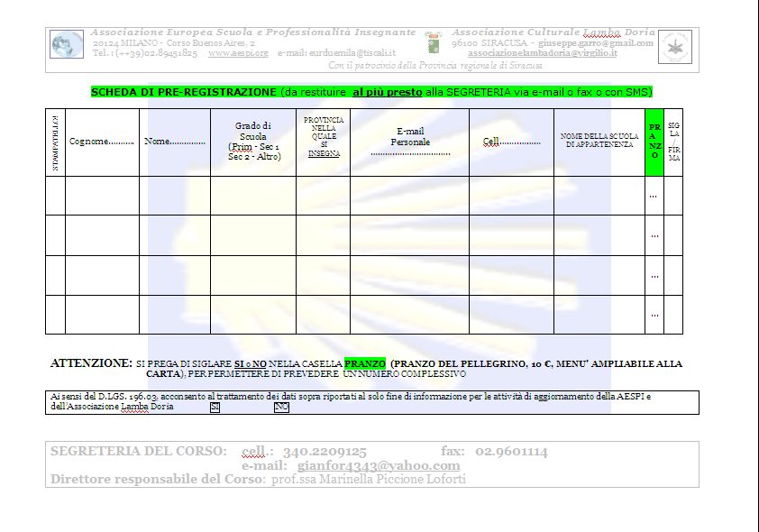Click the eurduemila@tiscali.it email text
The image size is (759, 532).
[352, 53]
